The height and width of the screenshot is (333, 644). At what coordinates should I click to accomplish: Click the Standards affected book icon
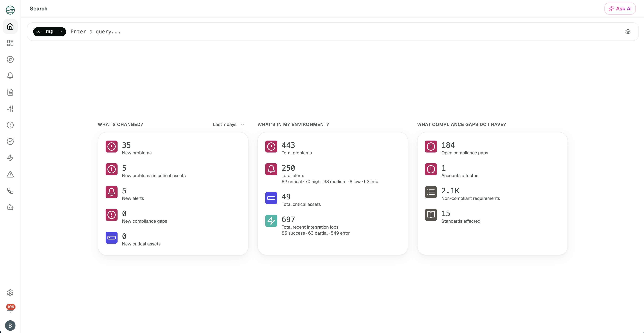[431, 215]
